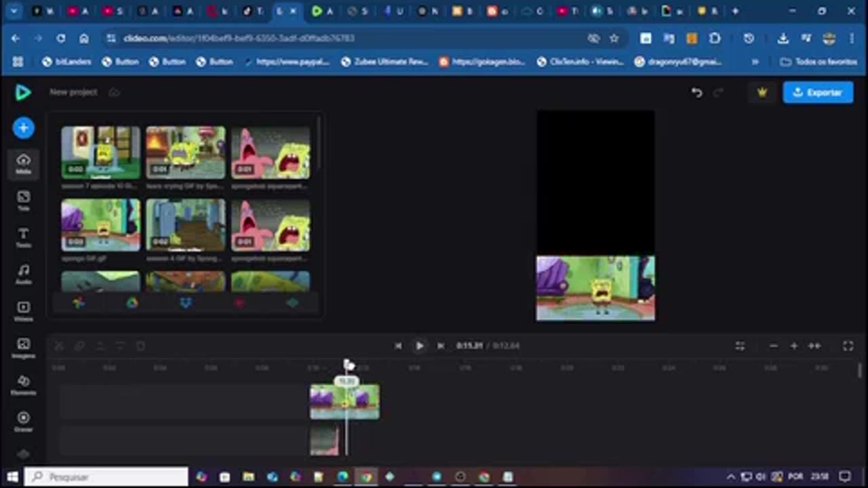
Task: Skip to next clip
Action: (441, 346)
